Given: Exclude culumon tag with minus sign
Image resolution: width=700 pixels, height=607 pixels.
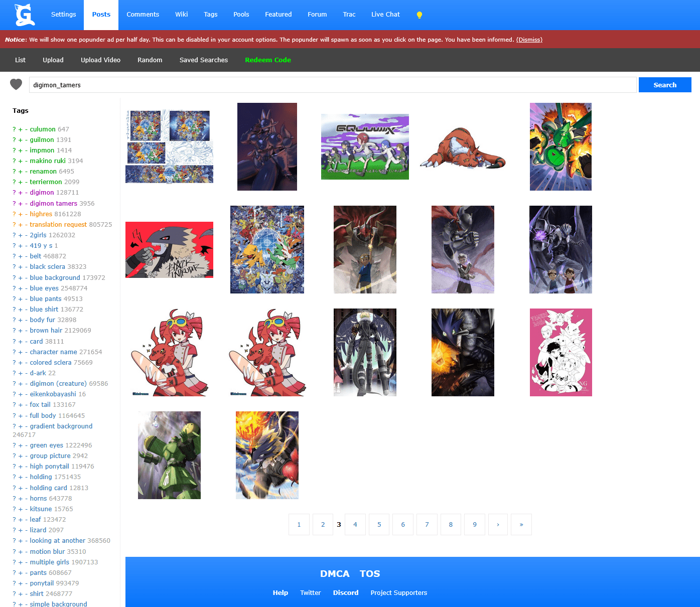Looking at the screenshot, I should [26, 129].
